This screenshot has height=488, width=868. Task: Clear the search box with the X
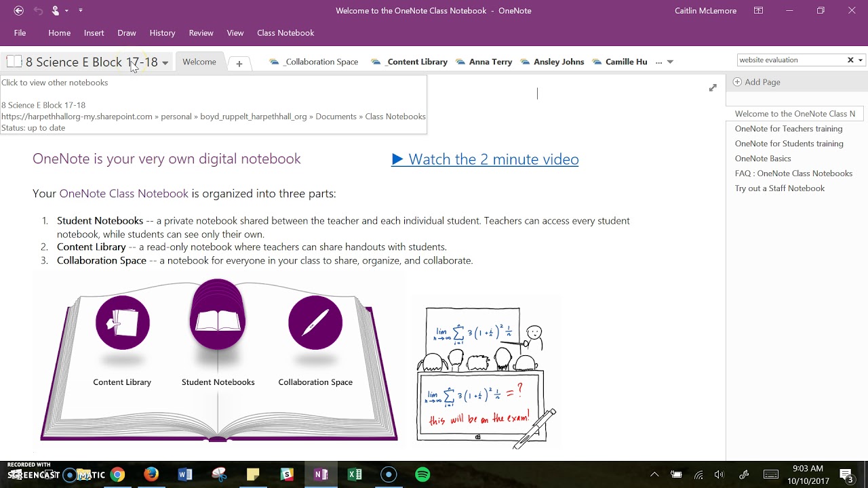click(850, 60)
